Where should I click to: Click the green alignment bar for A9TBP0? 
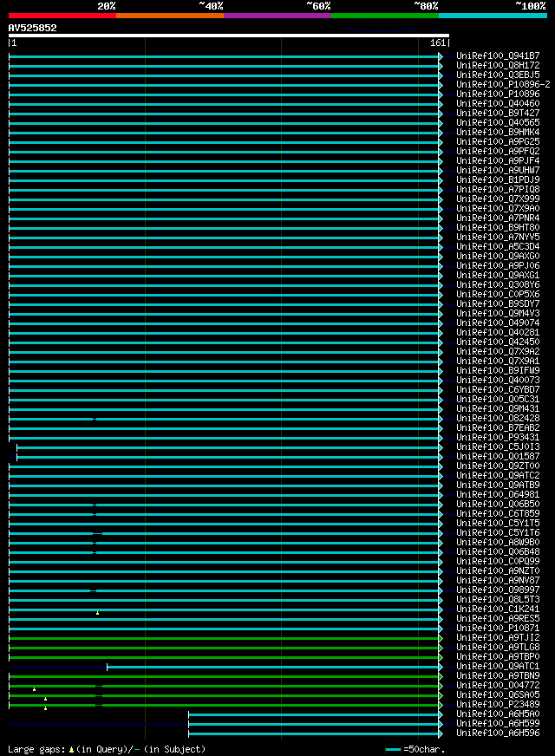click(224, 657)
